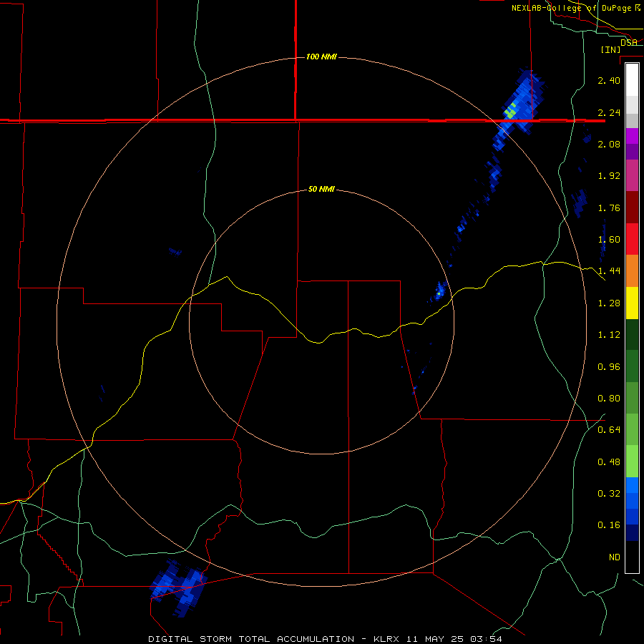Click the 1.92 legend value
The image size is (644, 644).
[x=609, y=176]
